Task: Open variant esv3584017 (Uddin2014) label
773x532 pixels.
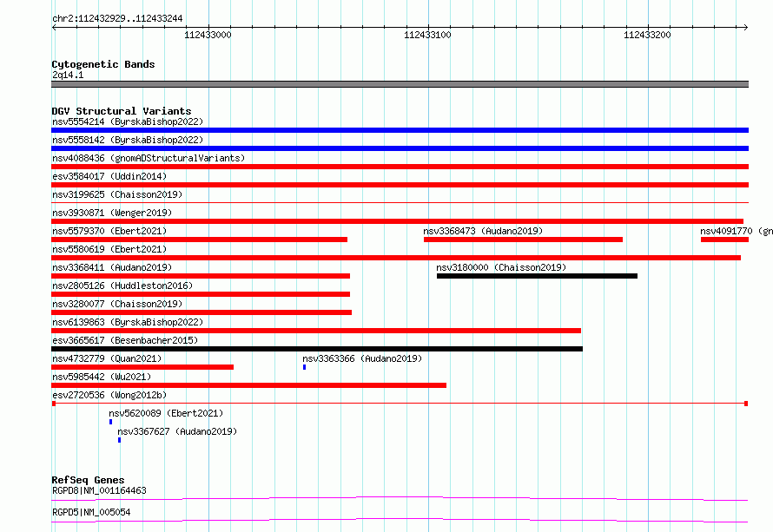Action: tap(109, 176)
